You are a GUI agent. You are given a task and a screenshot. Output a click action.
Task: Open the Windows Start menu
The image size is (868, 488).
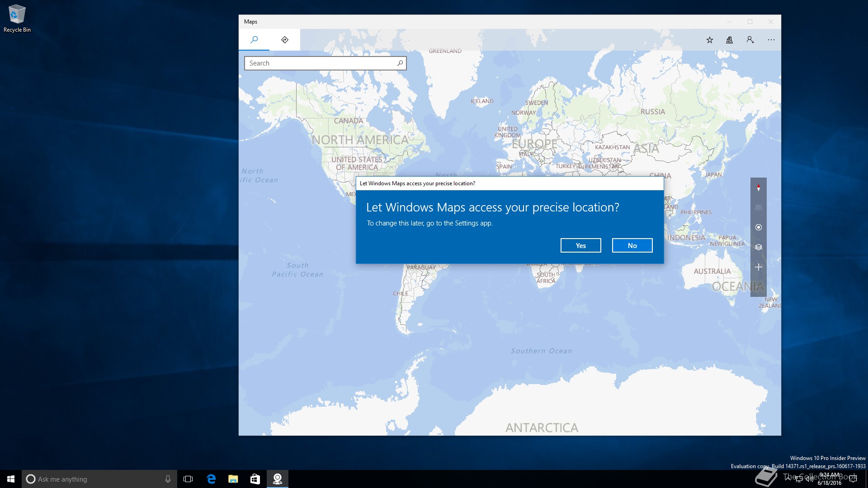11,479
